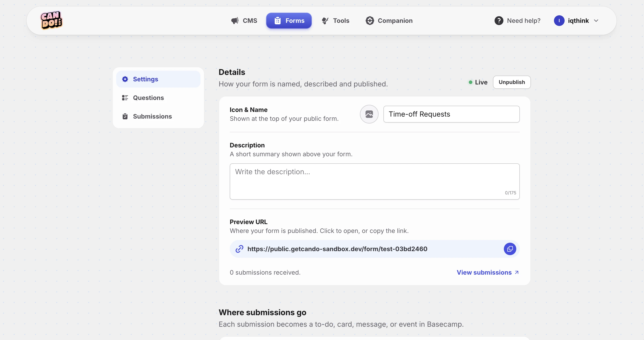Click the green Live status indicator
Screen dimensions: 644x340
pos(471,82)
